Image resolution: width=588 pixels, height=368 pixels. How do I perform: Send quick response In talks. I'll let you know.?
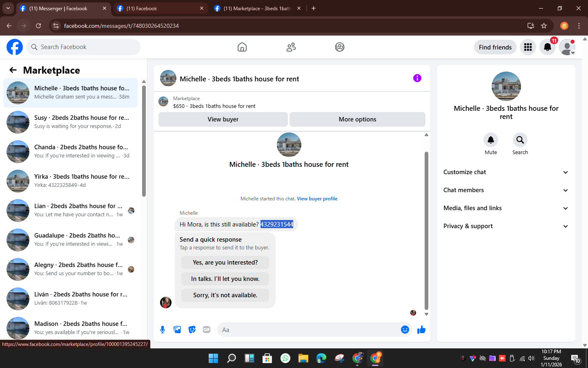[x=225, y=279]
